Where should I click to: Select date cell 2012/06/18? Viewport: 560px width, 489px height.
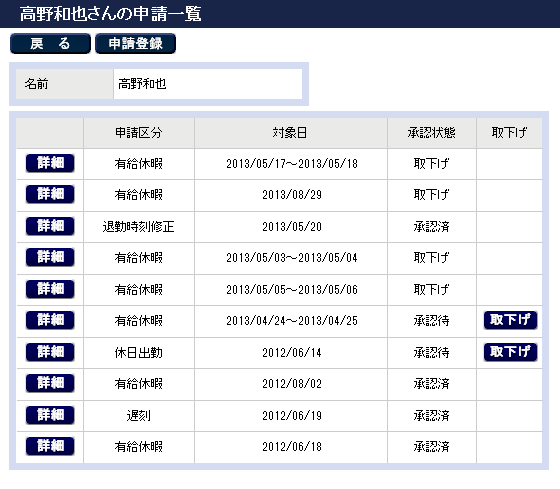[x=291, y=447]
